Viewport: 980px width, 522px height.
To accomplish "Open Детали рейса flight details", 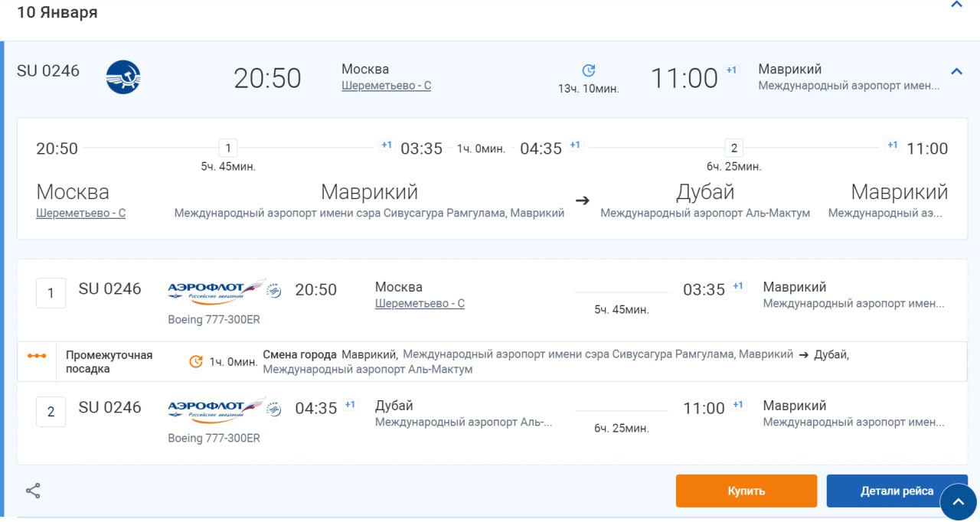I will point(897,491).
